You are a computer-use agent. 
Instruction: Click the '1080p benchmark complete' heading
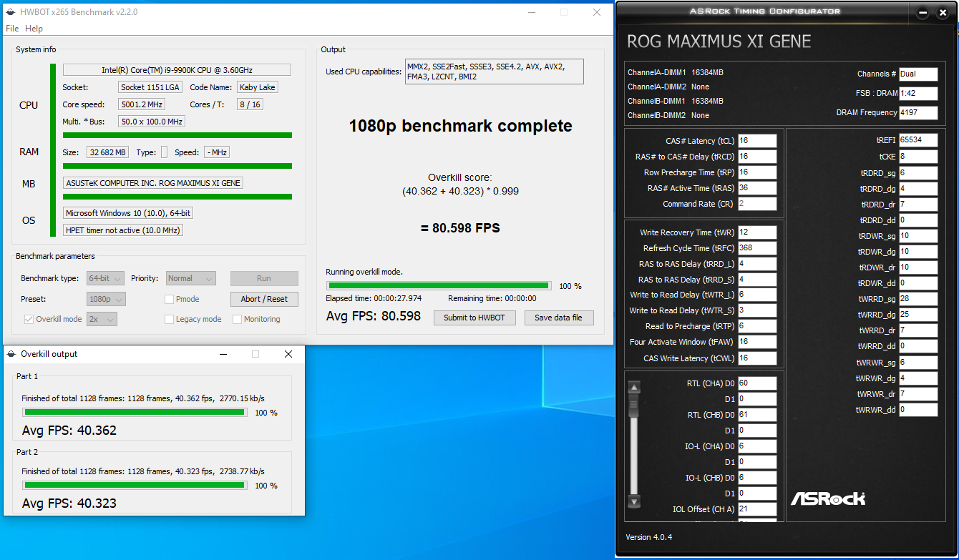click(x=460, y=127)
